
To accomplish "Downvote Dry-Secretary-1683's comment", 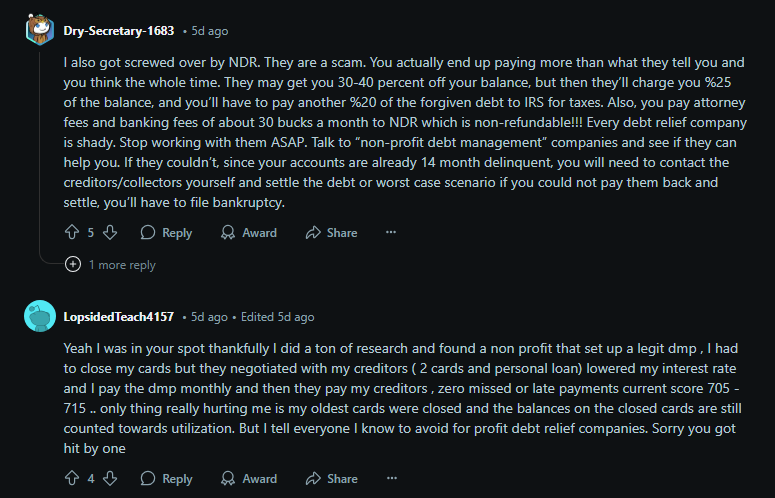I will pyautogui.click(x=110, y=232).
